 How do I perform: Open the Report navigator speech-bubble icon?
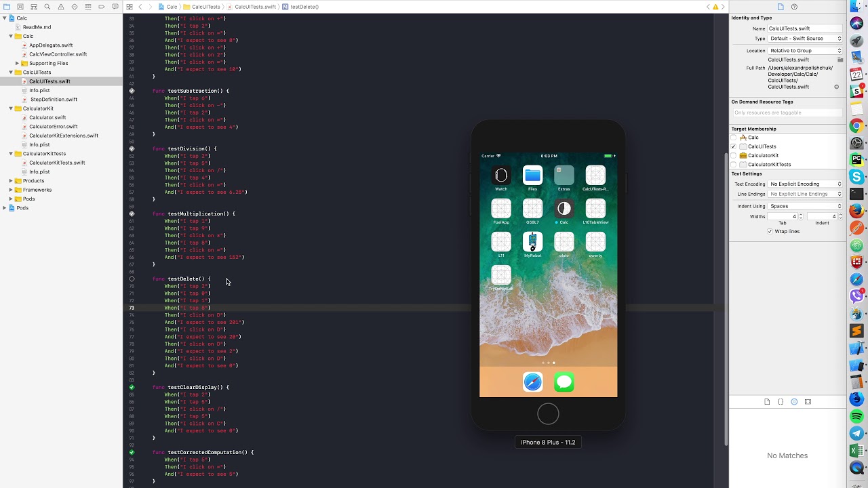tap(115, 7)
